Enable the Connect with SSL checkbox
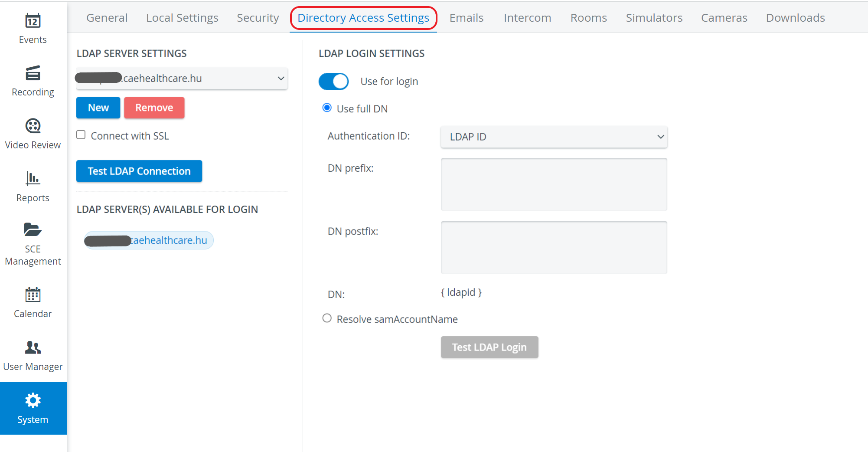 (81, 135)
